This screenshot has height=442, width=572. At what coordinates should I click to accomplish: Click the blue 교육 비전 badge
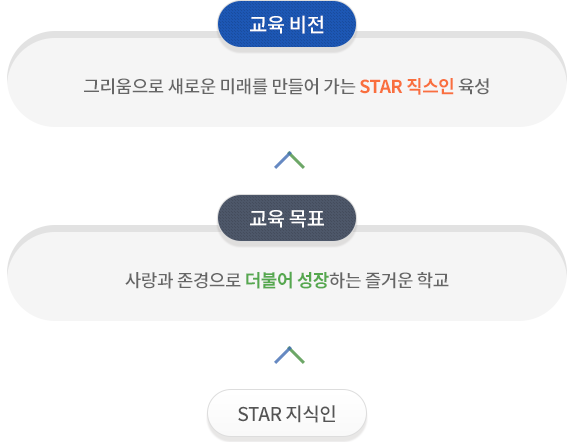[x=287, y=24]
